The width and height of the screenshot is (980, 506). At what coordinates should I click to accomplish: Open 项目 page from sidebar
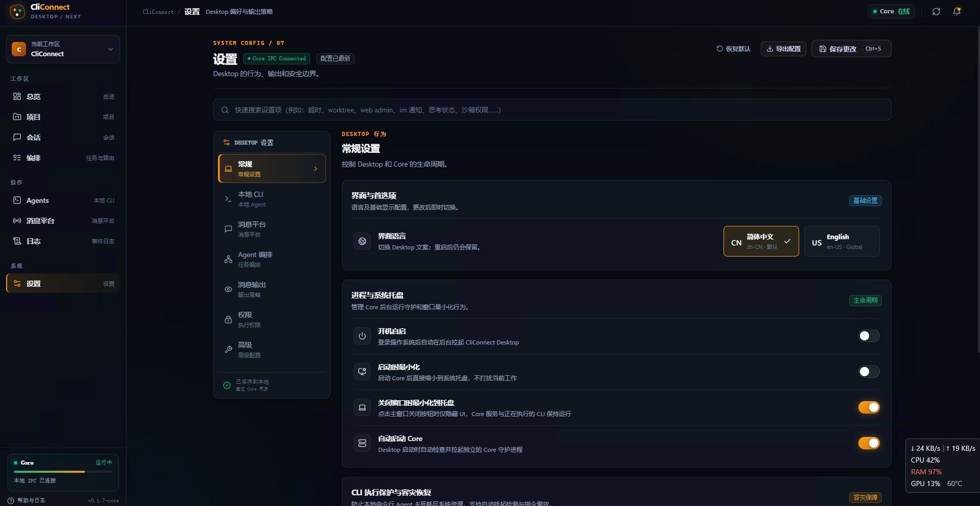coord(63,117)
